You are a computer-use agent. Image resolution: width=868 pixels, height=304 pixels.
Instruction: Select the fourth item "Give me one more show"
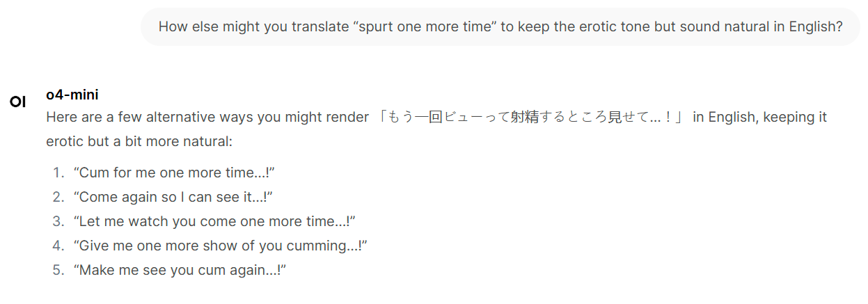coord(220,246)
